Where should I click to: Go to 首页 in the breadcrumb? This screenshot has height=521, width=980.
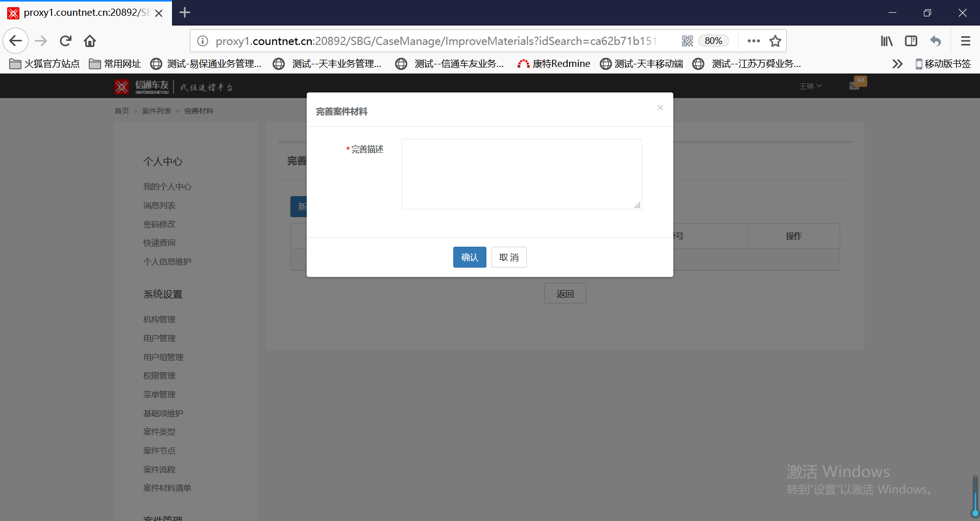tap(121, 111)
